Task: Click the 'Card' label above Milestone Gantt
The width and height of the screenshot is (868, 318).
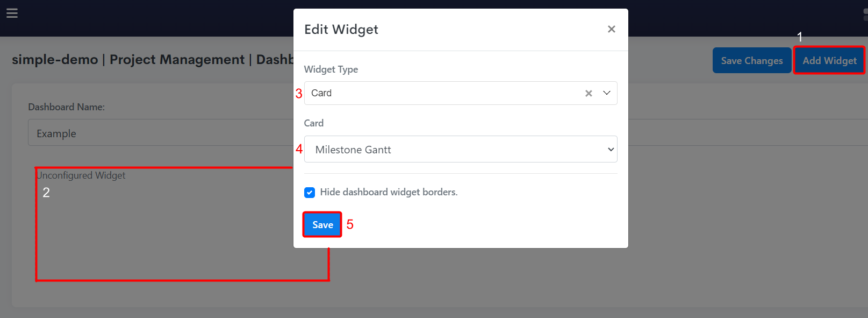Action: pyautogui.click(x=314, y=123)
